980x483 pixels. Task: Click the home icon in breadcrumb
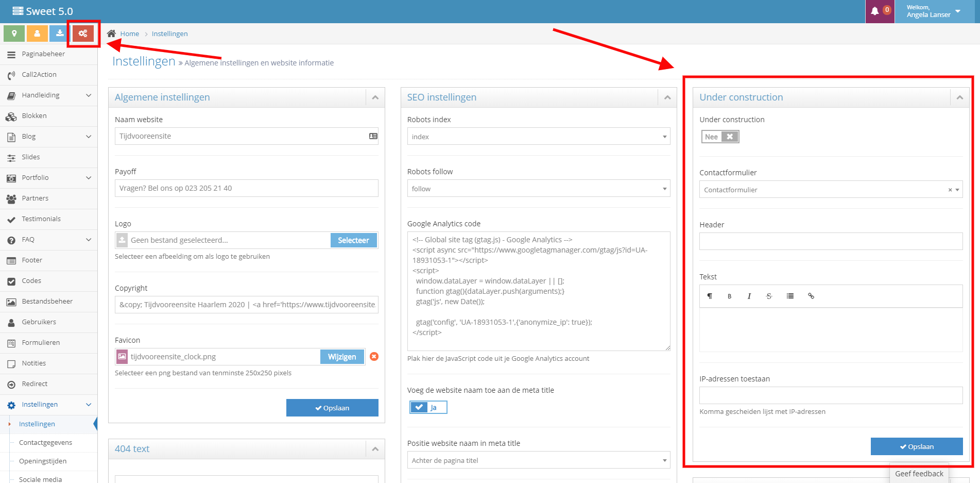click(x=111, y=34)
